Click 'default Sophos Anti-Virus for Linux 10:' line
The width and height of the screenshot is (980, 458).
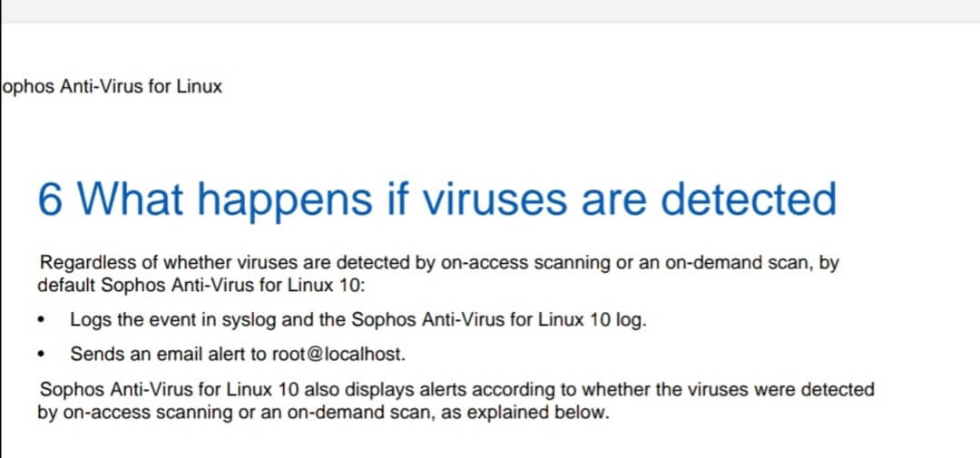[200, 287]
